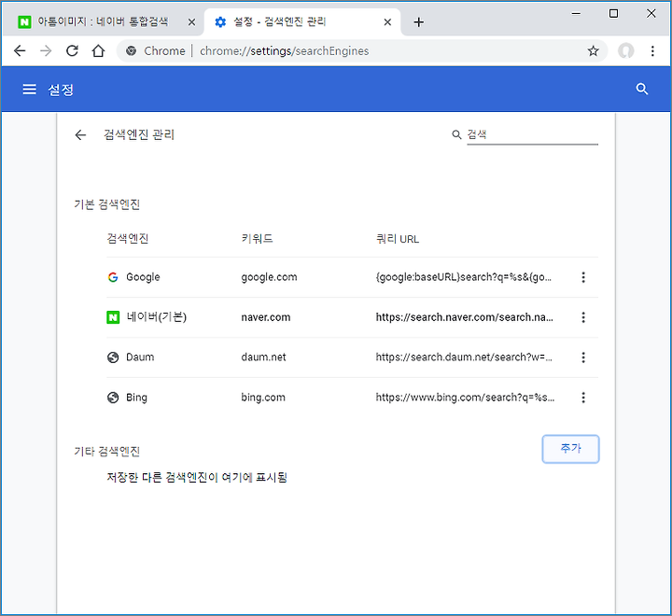This screenshot has width=672, height=616.
Task: Click the naver.com keyword text
Action: [266, 317]
